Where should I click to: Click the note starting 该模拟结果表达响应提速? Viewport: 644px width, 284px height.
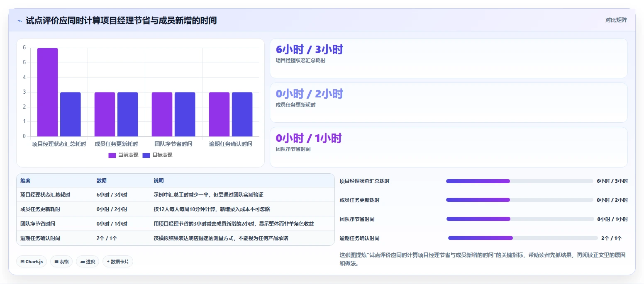point(221,238)
